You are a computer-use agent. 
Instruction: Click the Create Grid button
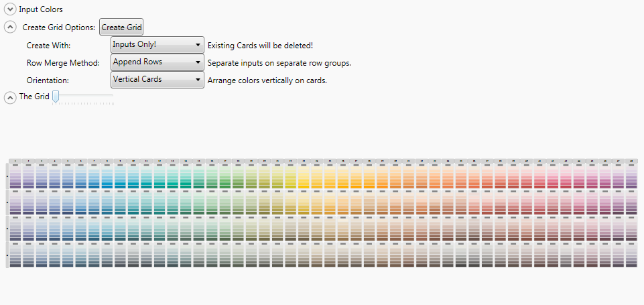(121, 27)
